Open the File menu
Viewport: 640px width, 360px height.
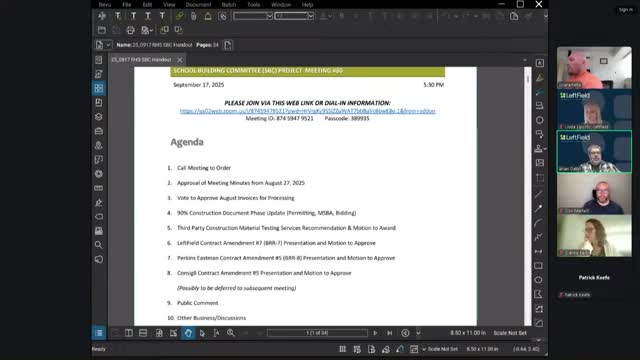pyautogui.click(x=127, y=5)
